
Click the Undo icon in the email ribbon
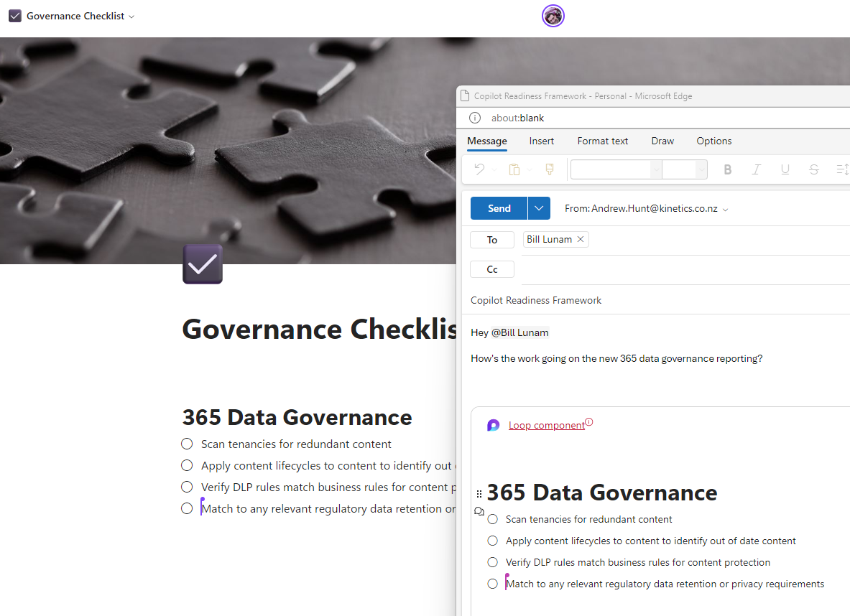[479, 169]
